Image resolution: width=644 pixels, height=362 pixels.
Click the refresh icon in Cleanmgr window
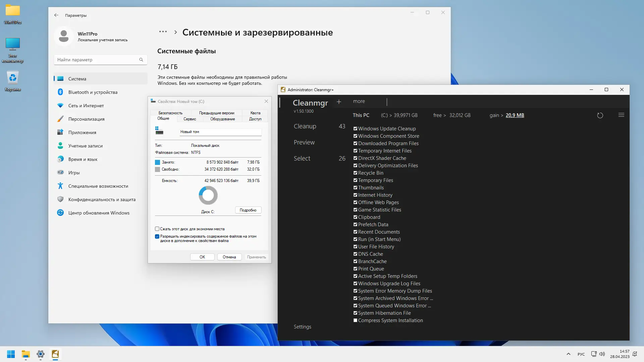pos(600,115)
